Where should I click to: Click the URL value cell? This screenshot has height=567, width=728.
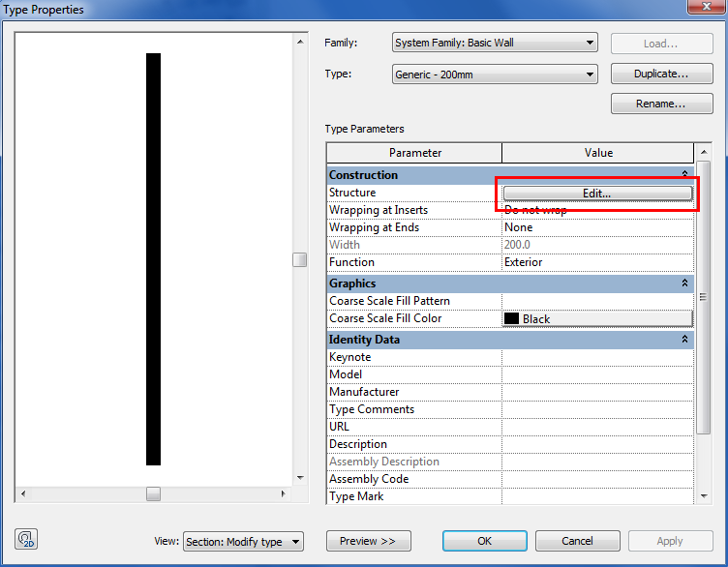(x=597, y=427)
